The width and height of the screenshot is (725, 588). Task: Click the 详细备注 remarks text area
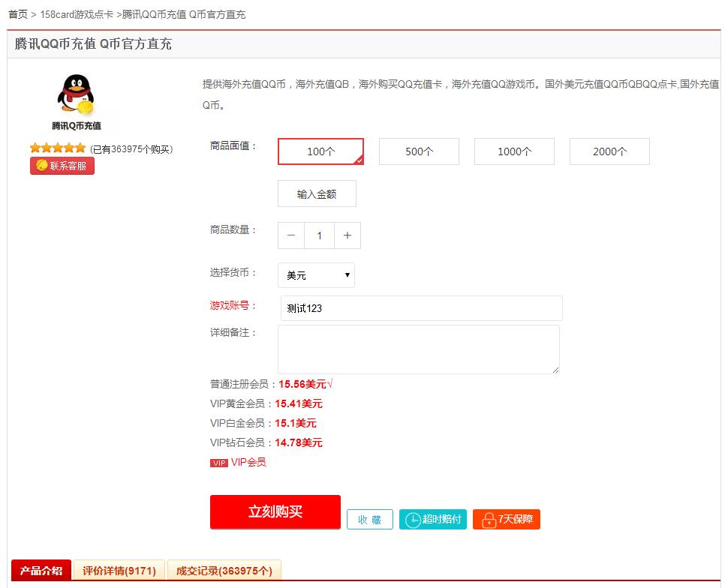pyautogui.click(x=419, y=349)
